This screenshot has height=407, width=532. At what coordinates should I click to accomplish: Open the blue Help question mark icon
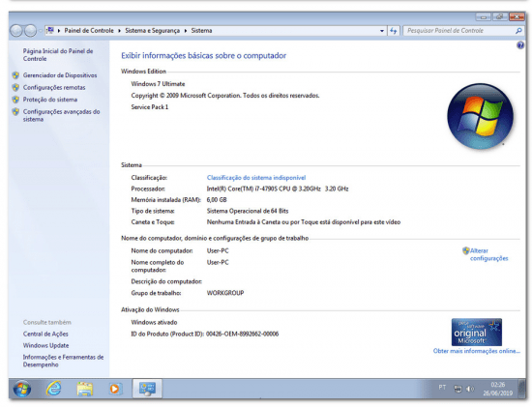(520, 45)
